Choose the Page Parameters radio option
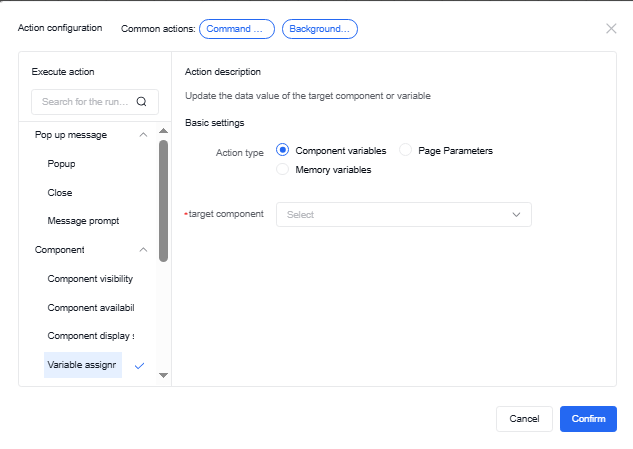633x449 pixels. [406, 150]
